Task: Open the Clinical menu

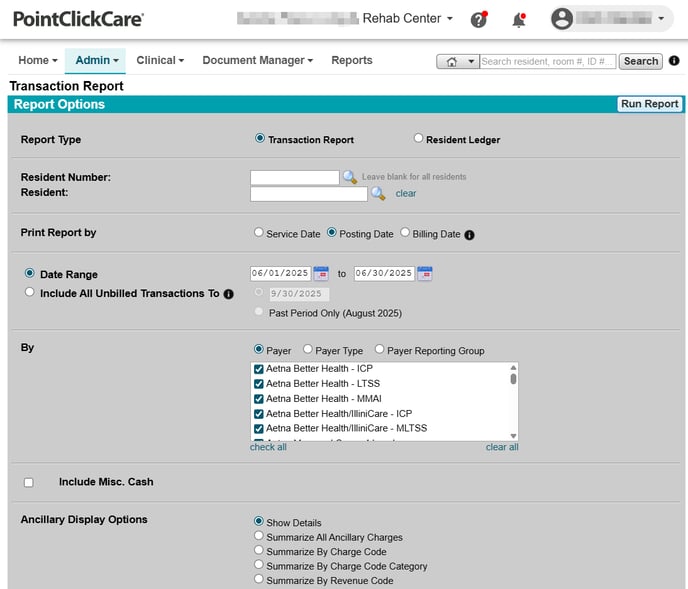Action: pyautogui.click(x=160, y=61)
